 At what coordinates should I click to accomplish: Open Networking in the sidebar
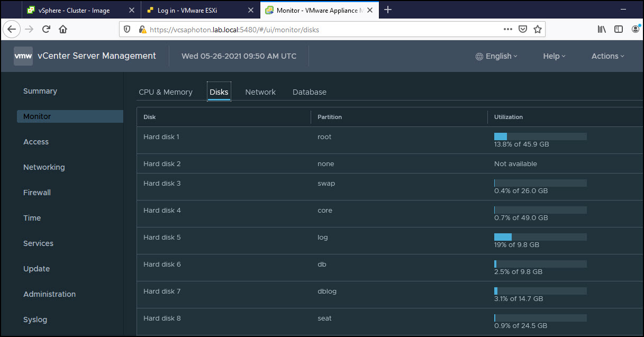tap(44, 167)
